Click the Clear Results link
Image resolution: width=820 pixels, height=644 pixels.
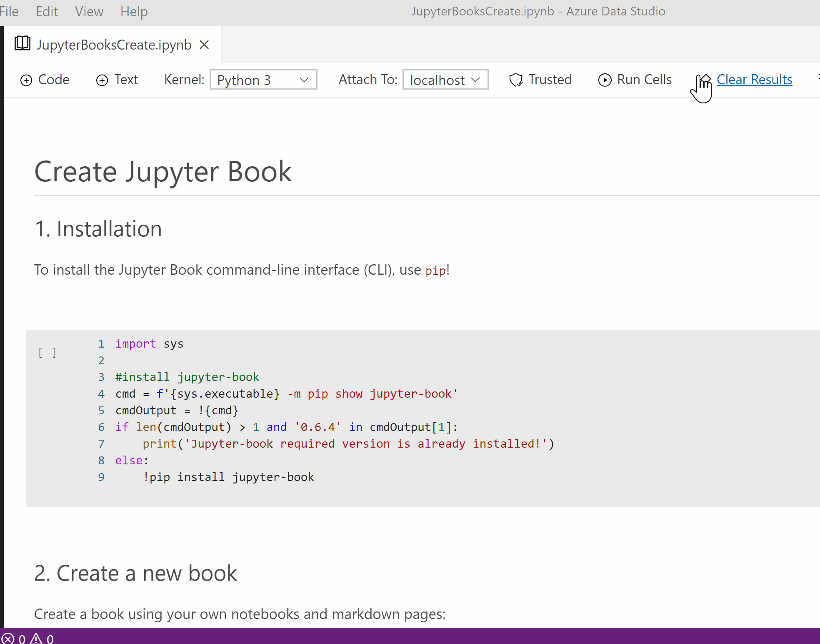pyautogui.click(x=754, y=79)
